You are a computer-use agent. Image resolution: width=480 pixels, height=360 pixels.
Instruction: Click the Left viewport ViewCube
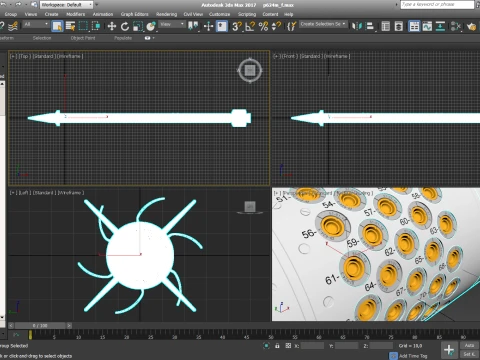click(250, 207)
